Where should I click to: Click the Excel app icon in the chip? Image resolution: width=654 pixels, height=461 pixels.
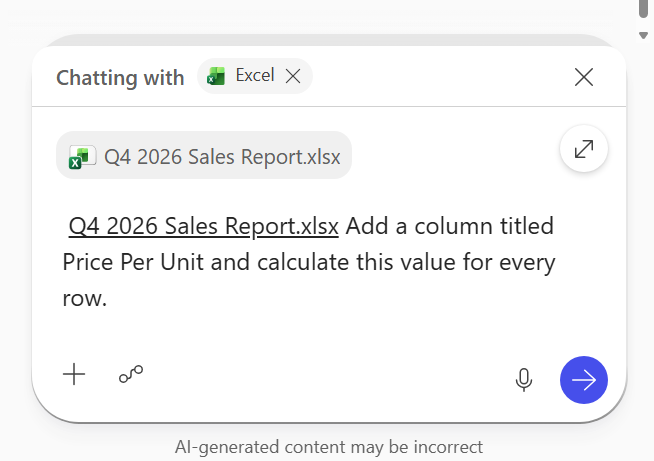tap(216, 76)
